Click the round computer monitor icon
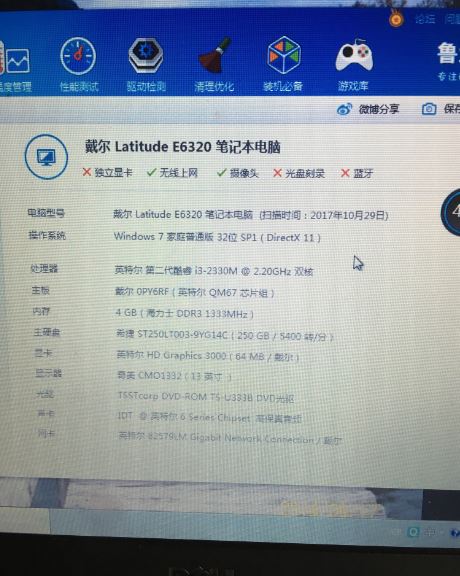The height and width of the screenshot is (576, 460). 46,157
